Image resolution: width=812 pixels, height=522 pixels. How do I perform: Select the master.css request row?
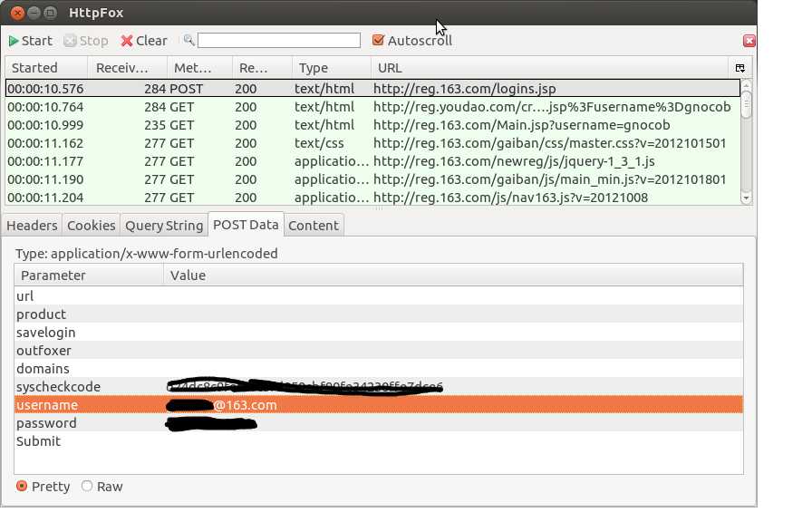pyautogui.click(x=372, y=143)
